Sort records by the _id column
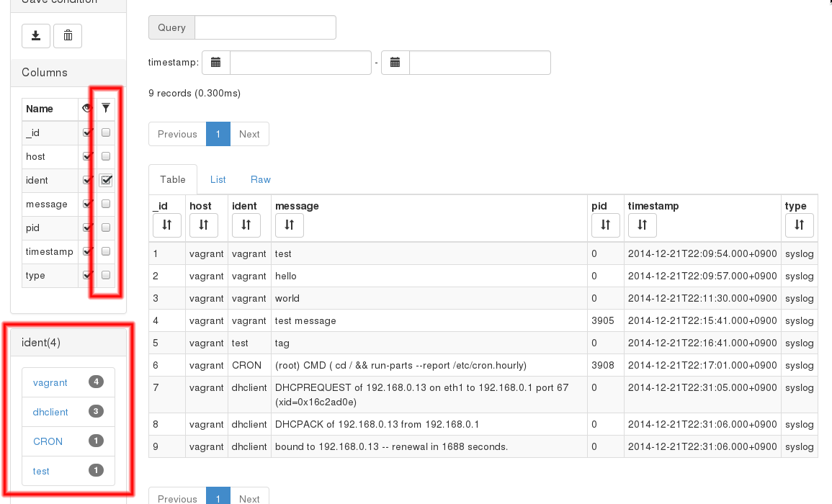832x504 pixels. pyautogui.click(x=166, y=225)
